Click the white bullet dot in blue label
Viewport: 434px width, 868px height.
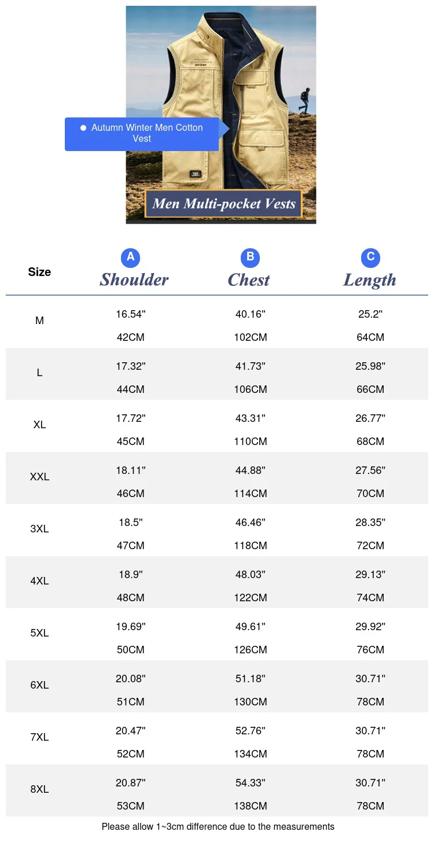[x=83, y=127]
